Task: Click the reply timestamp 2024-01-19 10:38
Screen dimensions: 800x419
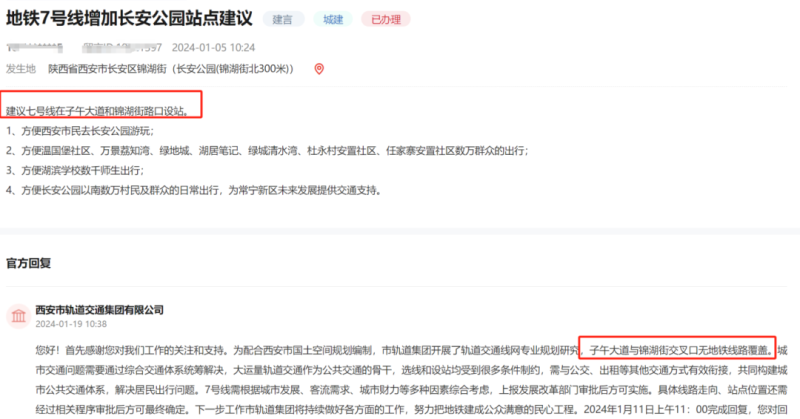Action: 71,325
